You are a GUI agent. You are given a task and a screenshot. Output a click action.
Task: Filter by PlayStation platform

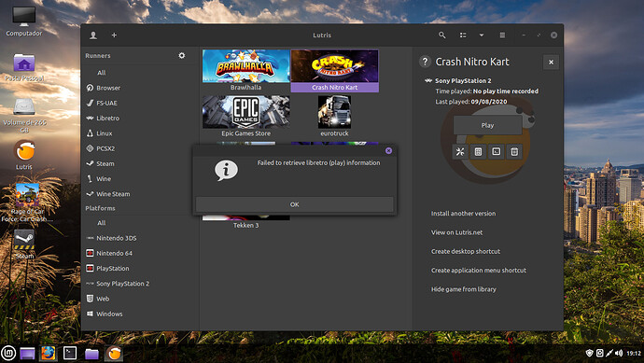tap(113, 269)
